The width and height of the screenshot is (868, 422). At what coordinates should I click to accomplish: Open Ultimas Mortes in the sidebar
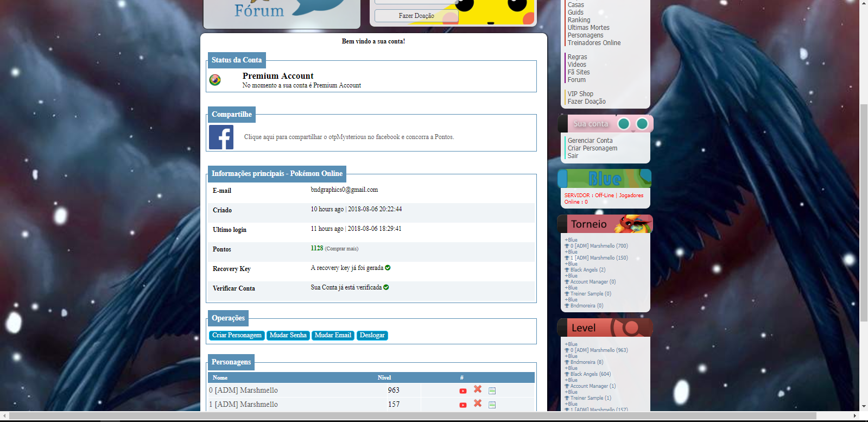[588, 28]
